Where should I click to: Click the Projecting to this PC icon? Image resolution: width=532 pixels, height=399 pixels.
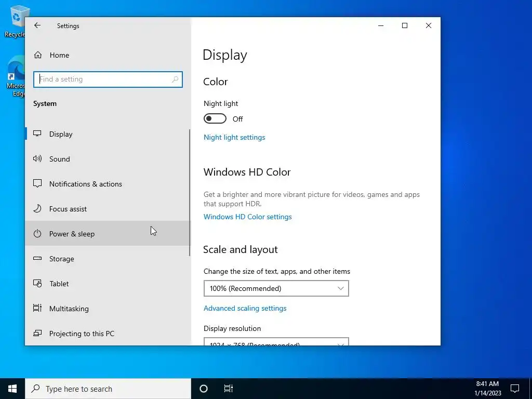pyautogui.click(x=37, y=333)
